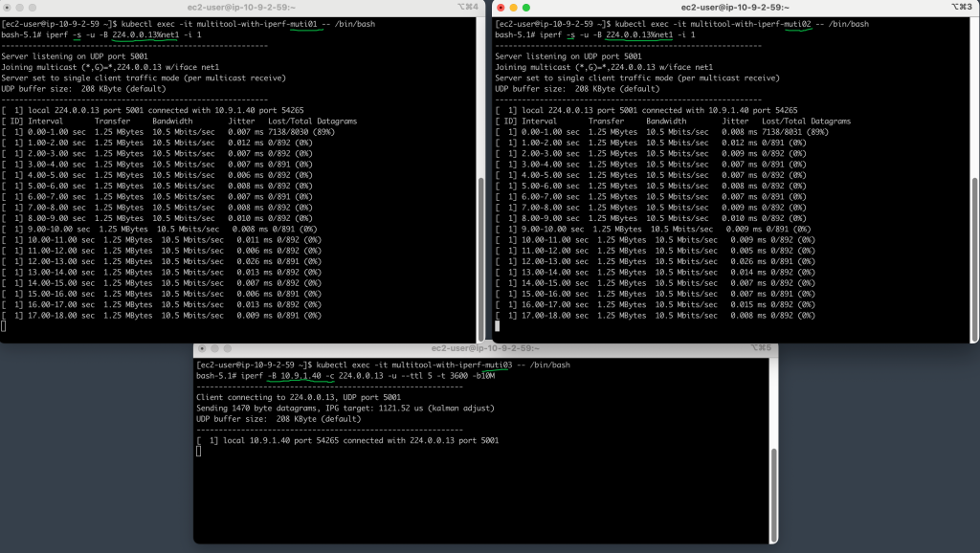Screen dimensions: 980x553
Task: Click the cursor in the iperf client terminal
Action: pyautogui.click(x=198, y=452)
